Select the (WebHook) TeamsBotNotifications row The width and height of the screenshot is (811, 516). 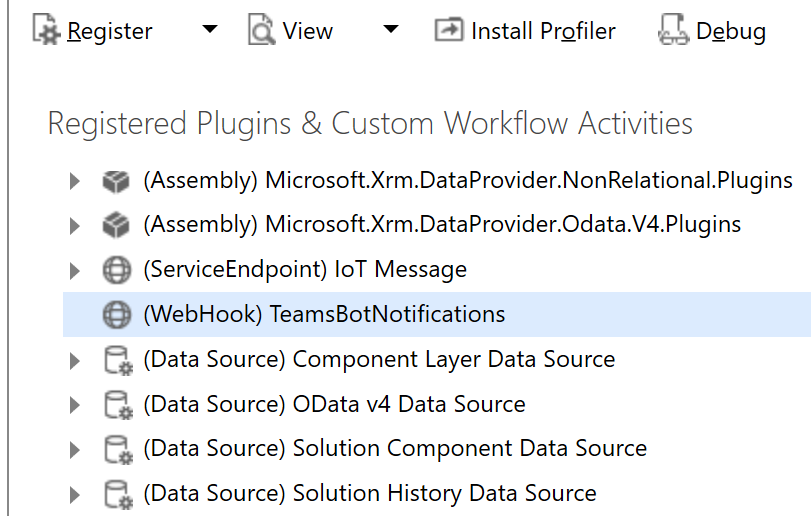[324, 315]
